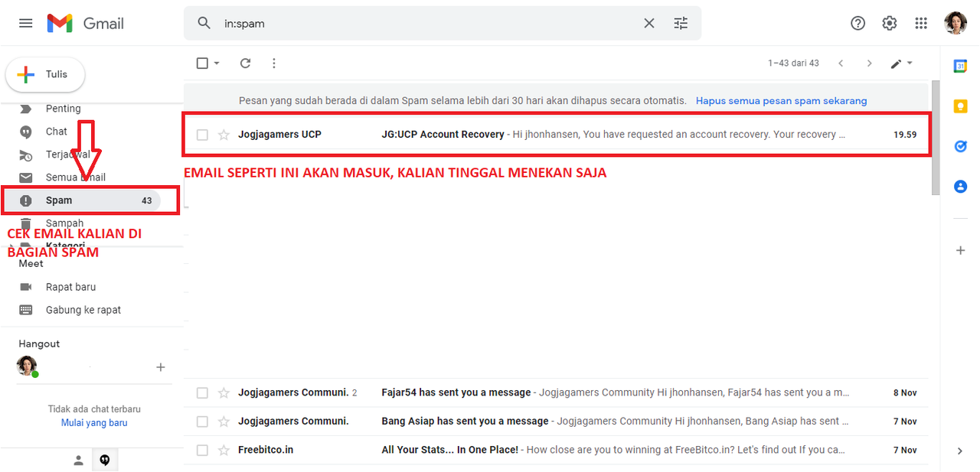980x472 pixels.
Task: Open the More options three-dot menu
Action: tap(274, 63)
